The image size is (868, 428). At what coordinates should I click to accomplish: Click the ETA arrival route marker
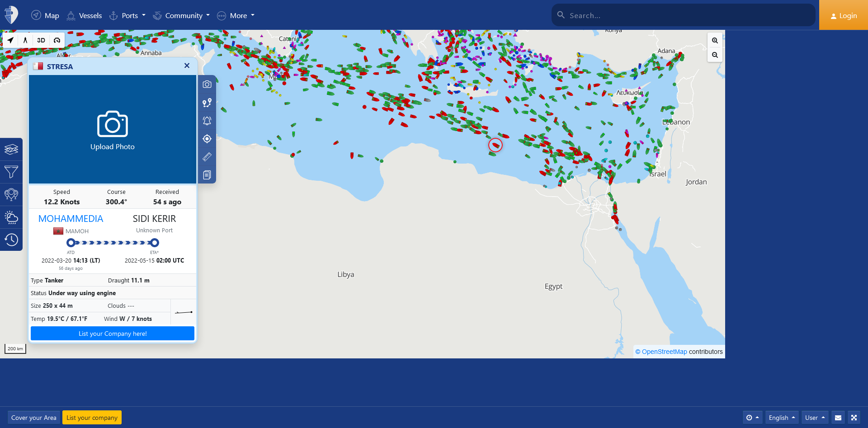tap(155, 243)
